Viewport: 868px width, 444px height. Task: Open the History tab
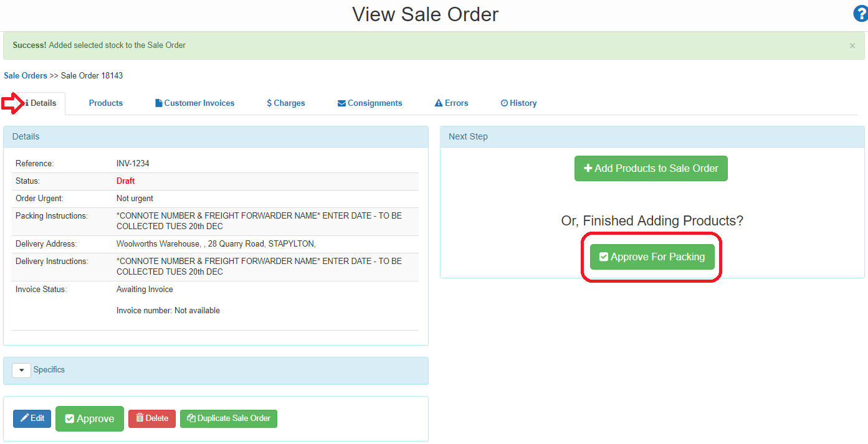[x=519, y=103]
